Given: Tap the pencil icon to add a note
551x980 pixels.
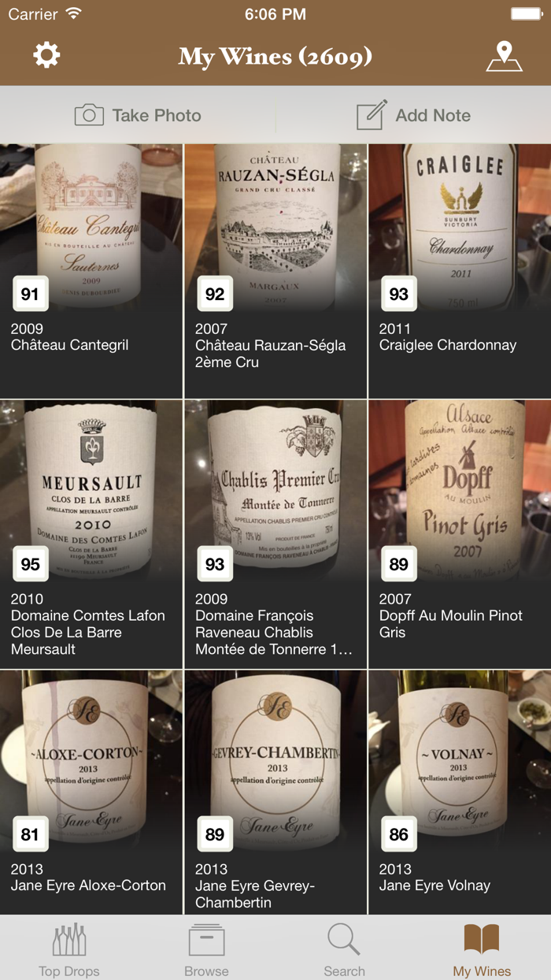Looking at the screenshot, I should [x=368, y=115].
